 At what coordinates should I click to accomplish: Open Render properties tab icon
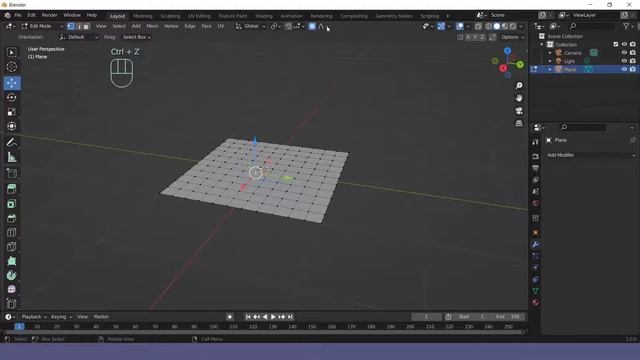click(536, 156)
